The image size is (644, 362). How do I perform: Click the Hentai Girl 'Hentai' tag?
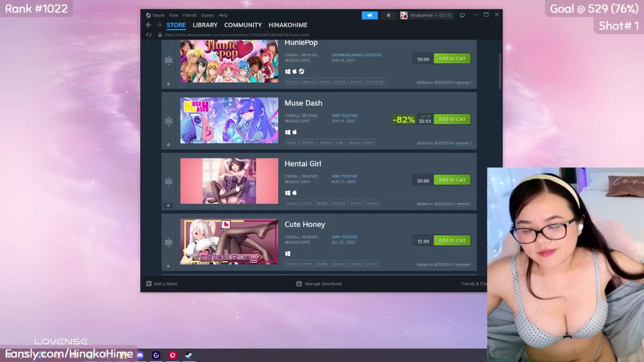pyautogui.click(x=372, y=203)
